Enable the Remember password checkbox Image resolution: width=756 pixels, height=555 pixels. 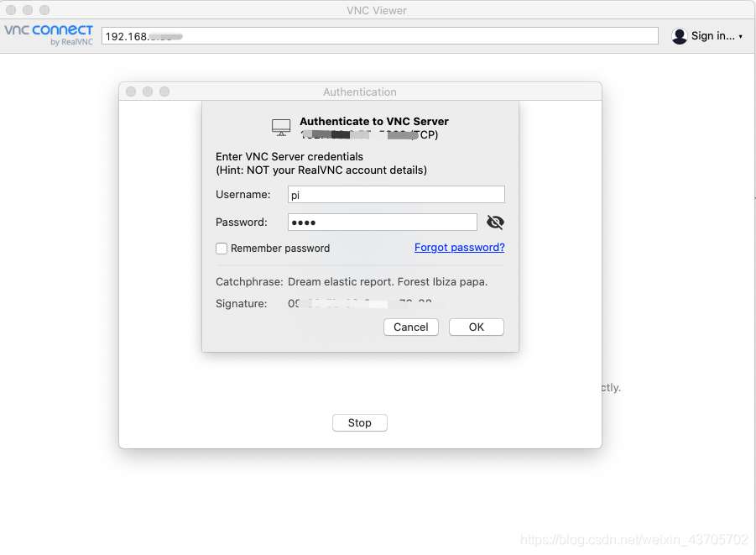click(x=222, y=249)
